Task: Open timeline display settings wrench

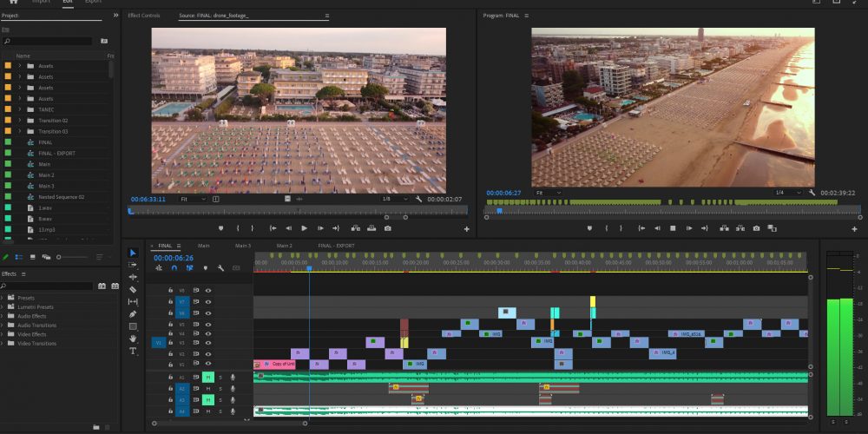Action: click(220, 268)
